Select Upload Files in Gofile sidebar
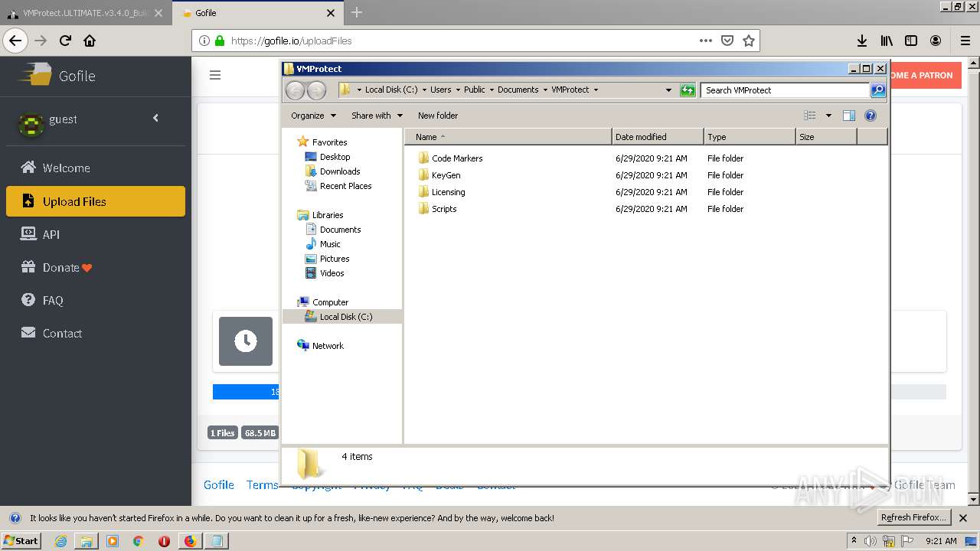 96,201
